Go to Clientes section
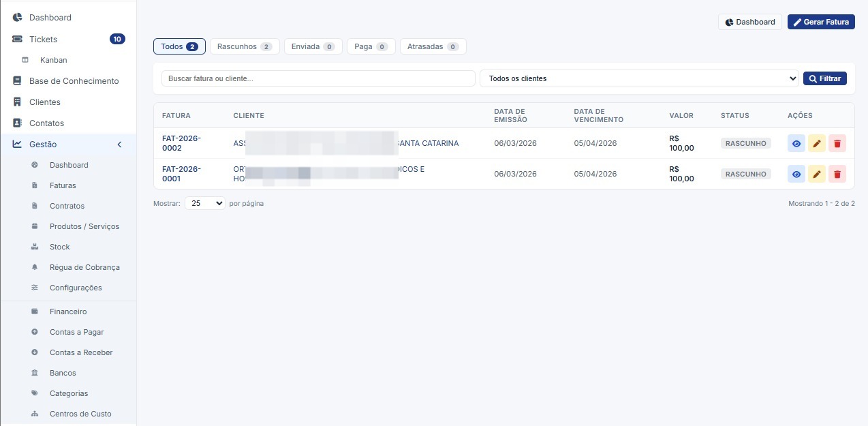 tap(68, 102)
